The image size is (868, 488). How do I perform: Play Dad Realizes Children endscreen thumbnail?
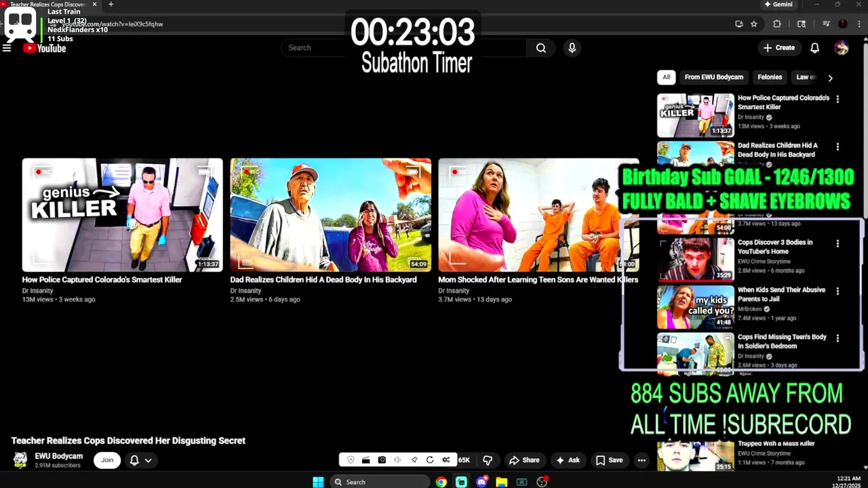[330, 215]
